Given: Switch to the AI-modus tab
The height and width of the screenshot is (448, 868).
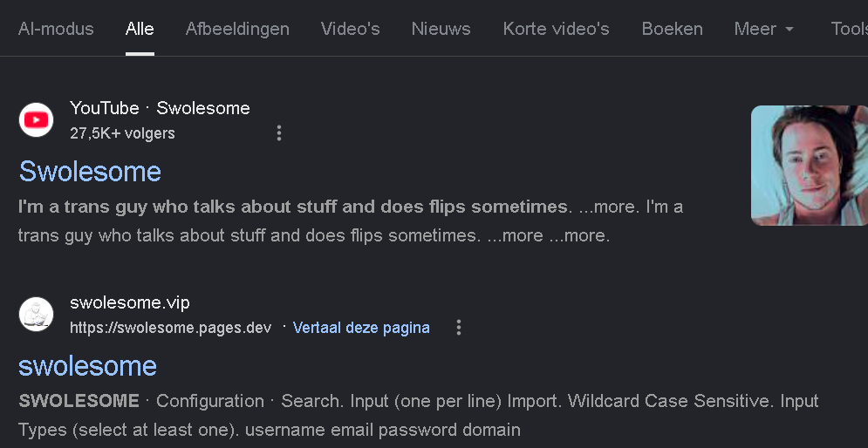Looking at the screenshot, I should click(x=56, y=29).
